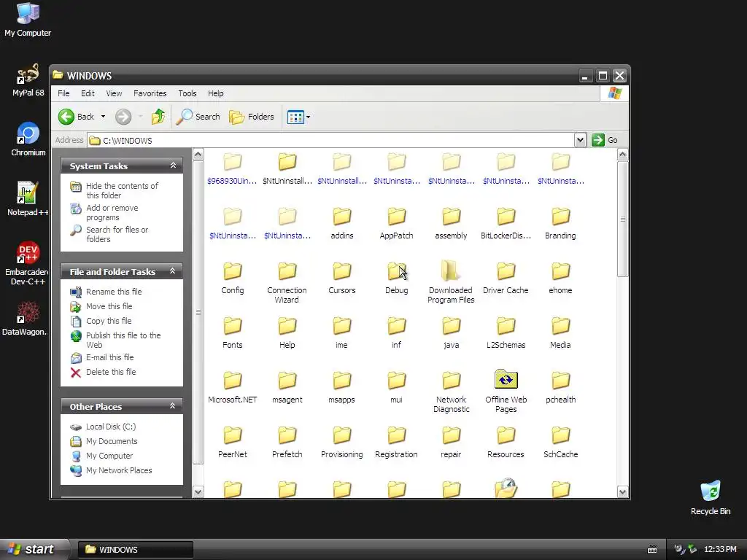Open the Favorites menu
Screen dimensions: 747x560
point(150,93)
